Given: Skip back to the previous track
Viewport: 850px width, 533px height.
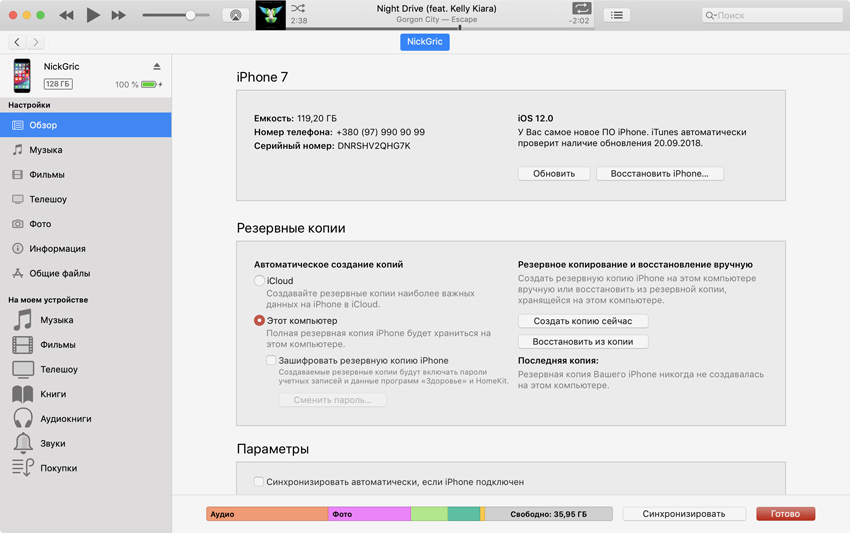Looking at the screenshot, I should (x=66, y=15).
